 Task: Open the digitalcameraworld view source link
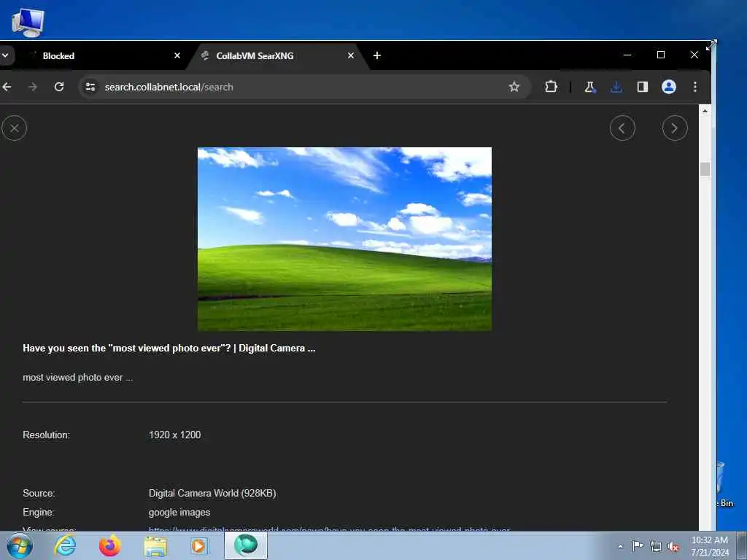pyautogui.click(x=329, y=529)
